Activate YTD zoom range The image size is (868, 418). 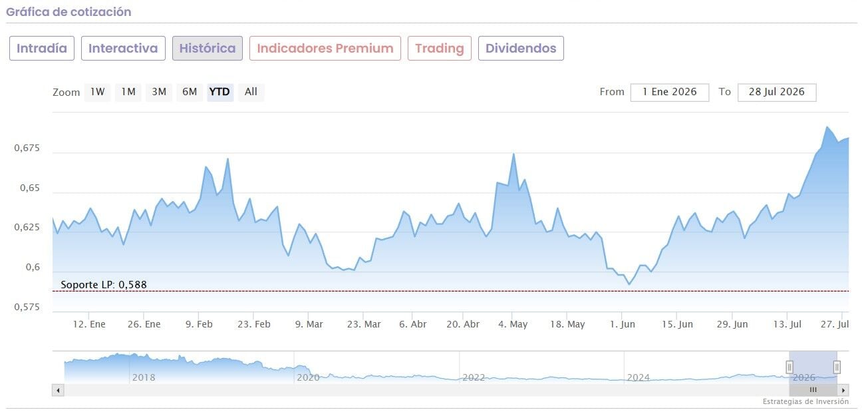[x=219, y=92]
